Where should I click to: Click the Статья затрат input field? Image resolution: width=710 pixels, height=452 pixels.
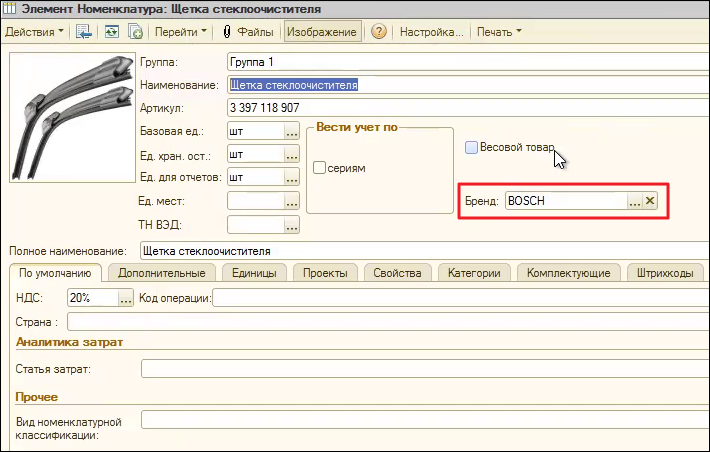[x=425, y=369]
